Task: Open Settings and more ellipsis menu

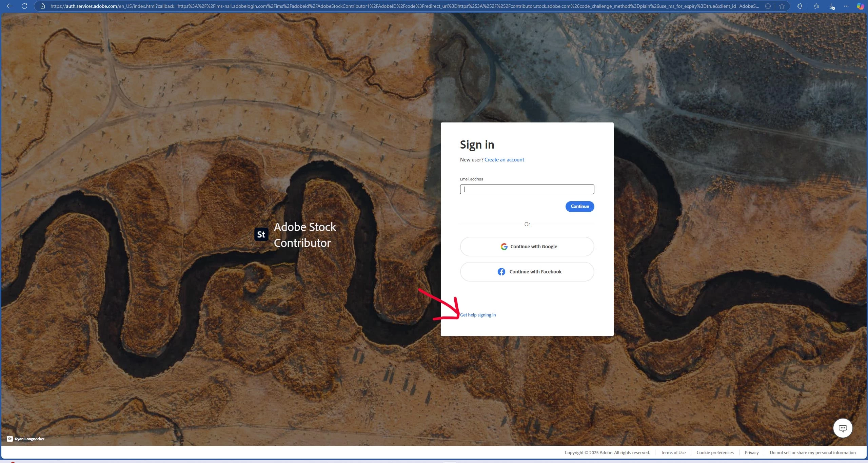Action: 846,6
